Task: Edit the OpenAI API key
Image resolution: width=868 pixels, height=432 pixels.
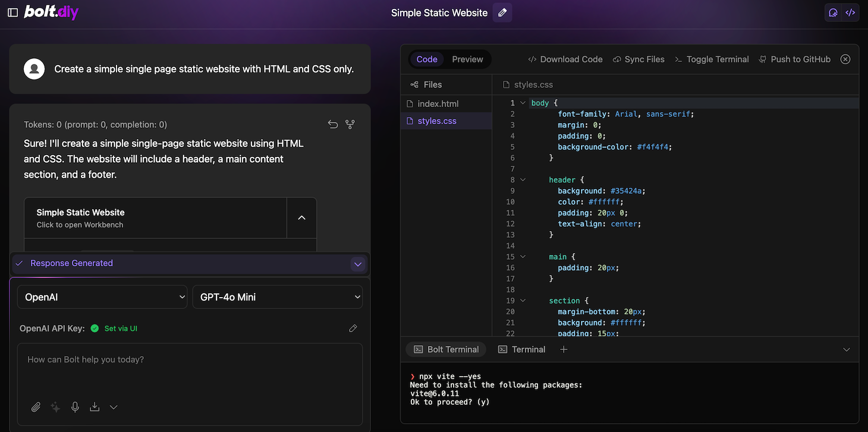Action: [353, 329]
